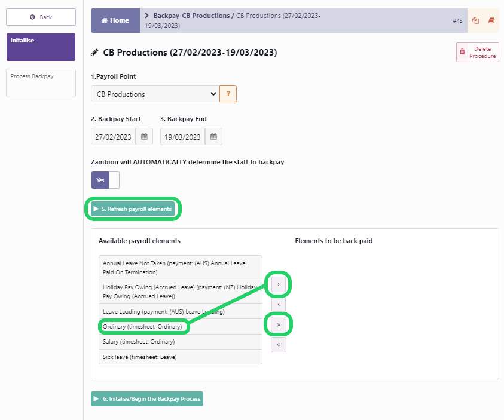Click the Back button
The width and height of the screenshot is (504, 420).
pyautogui.click(x=40, y=17)
